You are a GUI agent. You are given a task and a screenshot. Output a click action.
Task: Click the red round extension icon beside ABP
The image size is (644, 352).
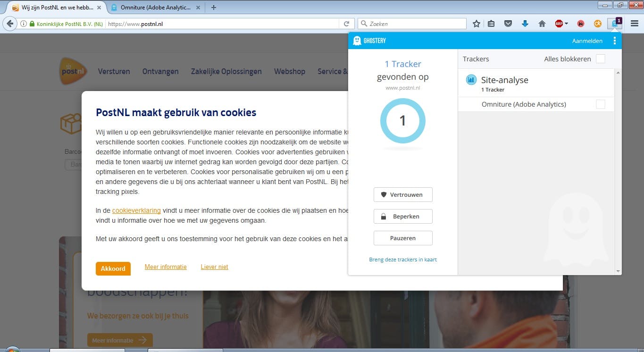[581, 24]
